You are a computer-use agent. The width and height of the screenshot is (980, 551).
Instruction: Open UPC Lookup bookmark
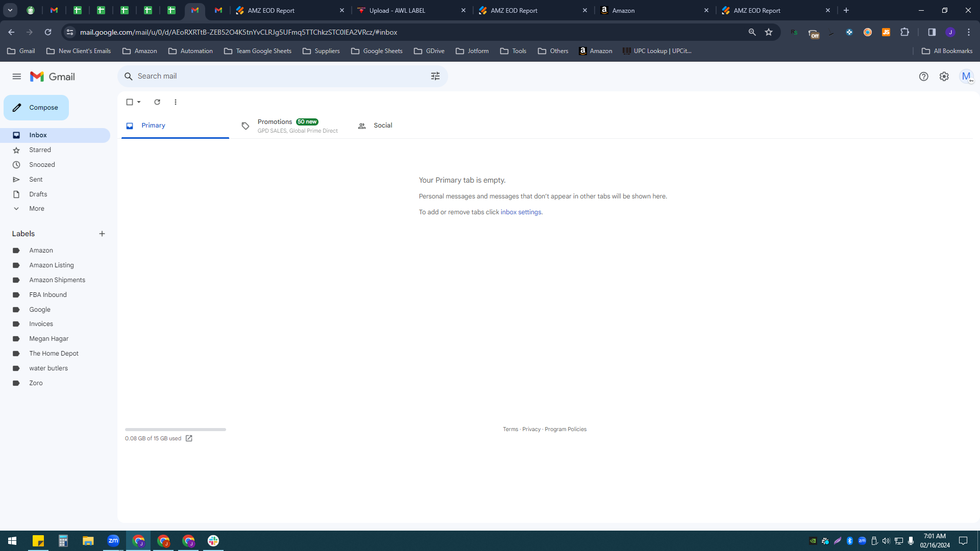coord(657,51)
